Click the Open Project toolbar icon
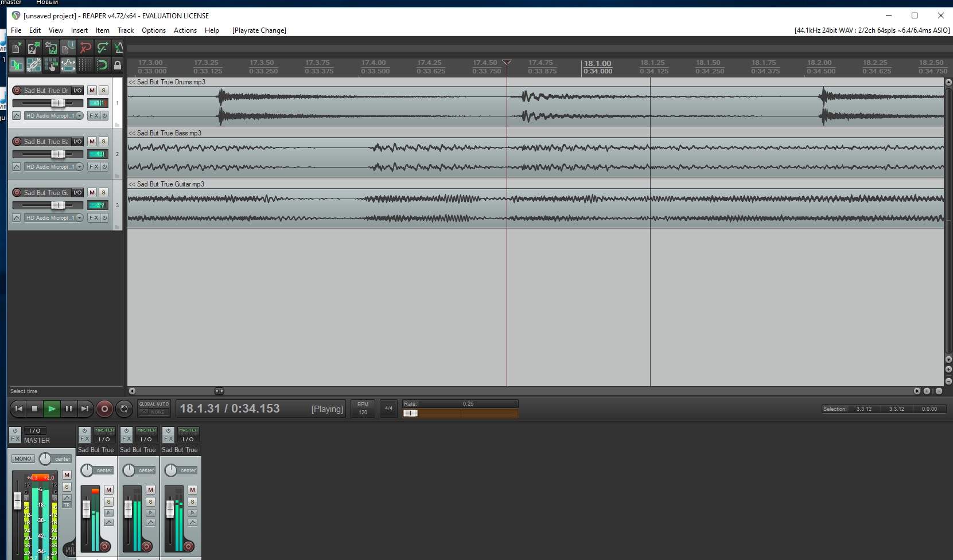953x560 pixels. 34,48
